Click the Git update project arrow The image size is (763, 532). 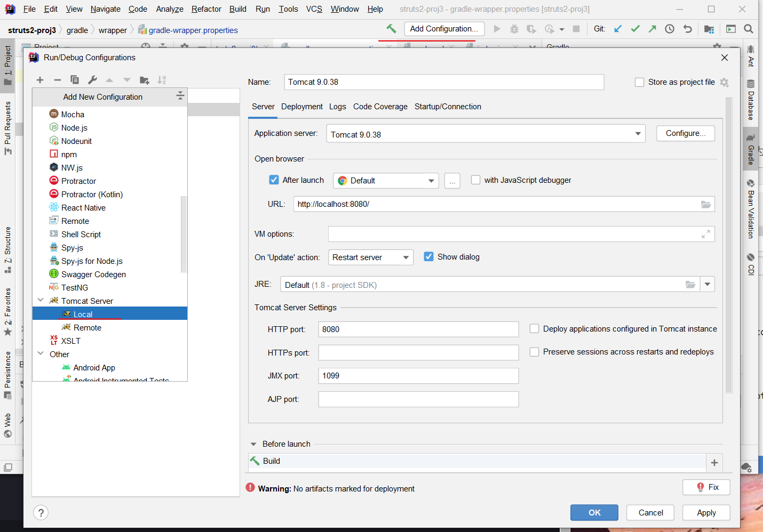tap(618, 29)
